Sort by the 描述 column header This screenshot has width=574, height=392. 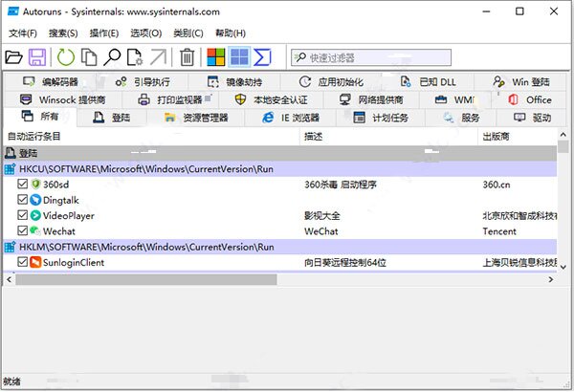388,137
